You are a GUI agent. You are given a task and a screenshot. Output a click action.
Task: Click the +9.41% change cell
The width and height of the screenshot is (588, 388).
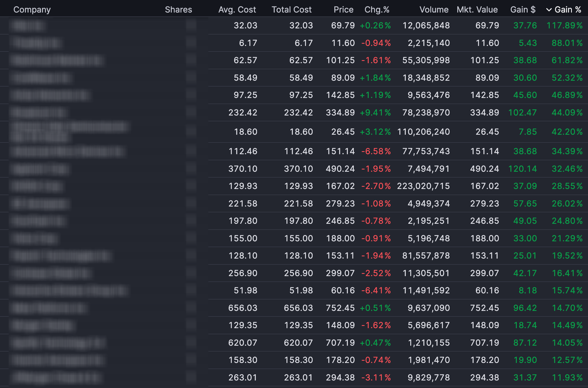[x=375, y=113]
